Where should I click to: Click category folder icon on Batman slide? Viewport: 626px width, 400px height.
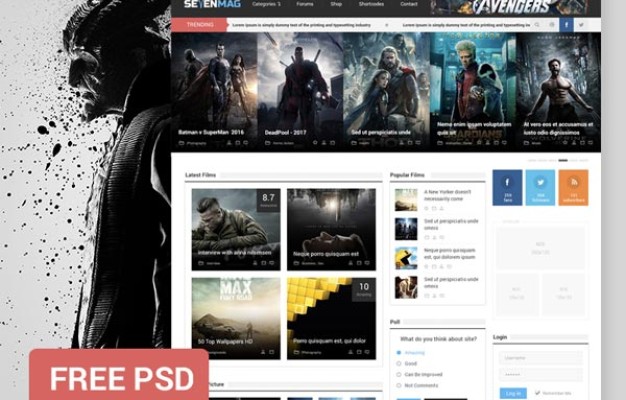coord(181,143)
